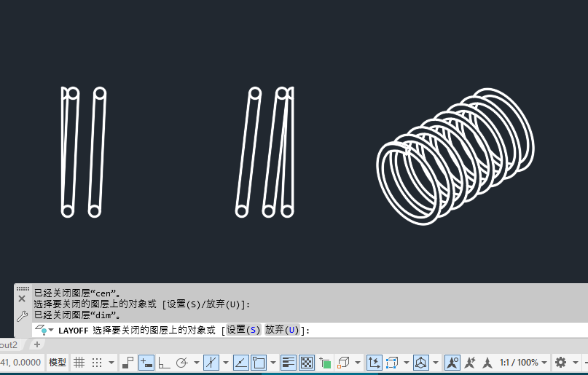Open 3D object snap dropdown
The width and height of the screenshot is (588, 375).
click(358, 363)
